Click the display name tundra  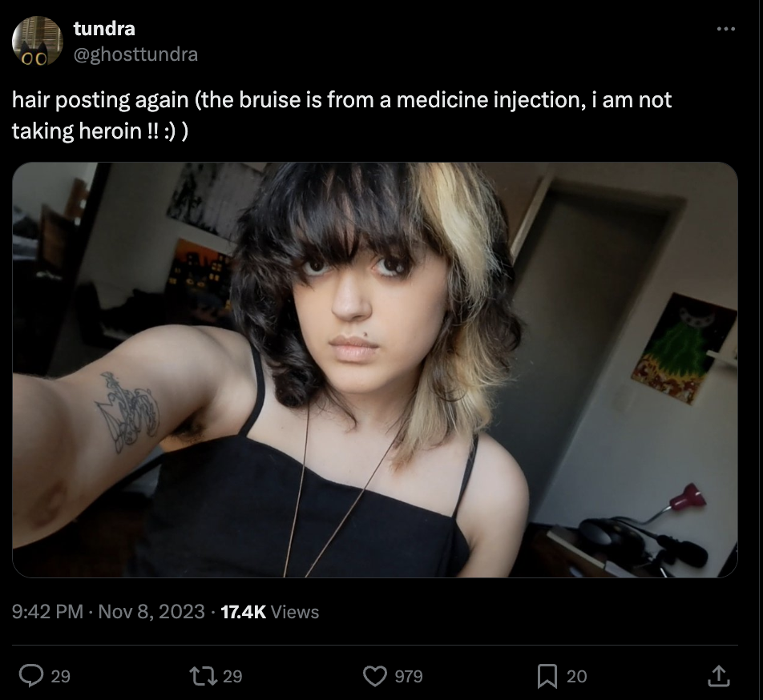tap(104, 29)
